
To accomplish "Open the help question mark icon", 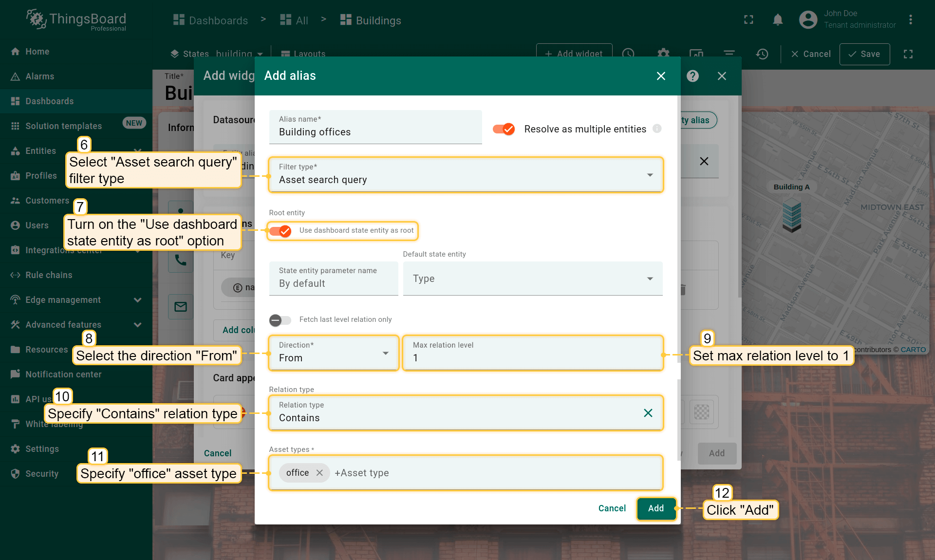I will coord(692,76).
